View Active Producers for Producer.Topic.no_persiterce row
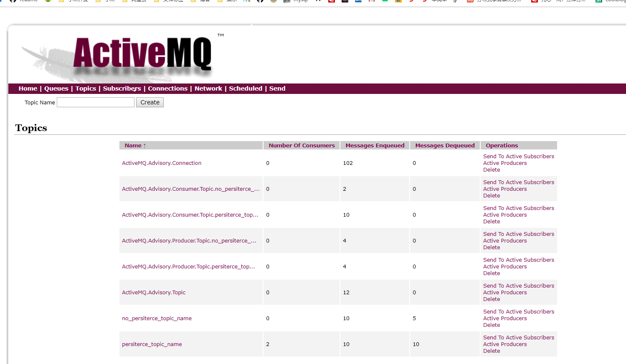 coord(505,241)
